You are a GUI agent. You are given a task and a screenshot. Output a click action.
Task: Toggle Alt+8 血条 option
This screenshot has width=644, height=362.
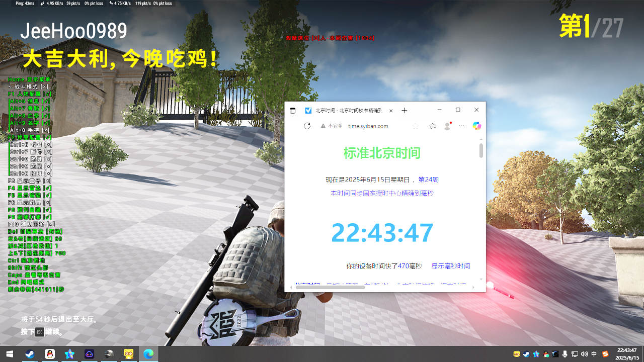[30, 116]
